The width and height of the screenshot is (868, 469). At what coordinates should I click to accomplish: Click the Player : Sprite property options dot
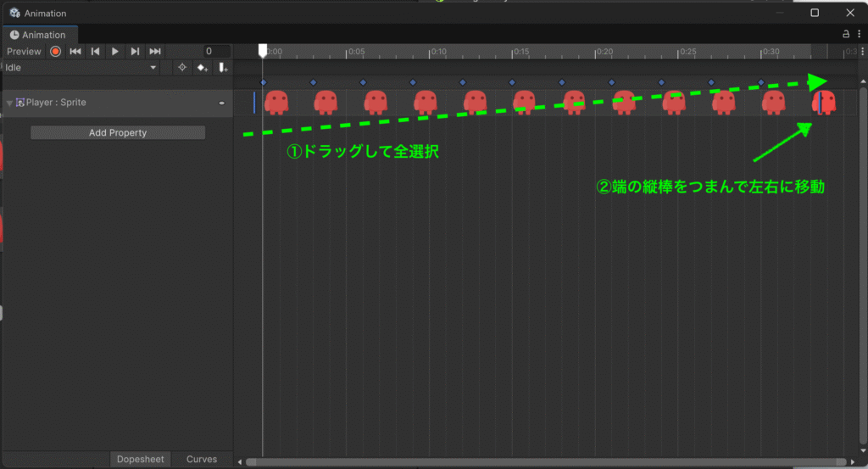tap(222, 103)
